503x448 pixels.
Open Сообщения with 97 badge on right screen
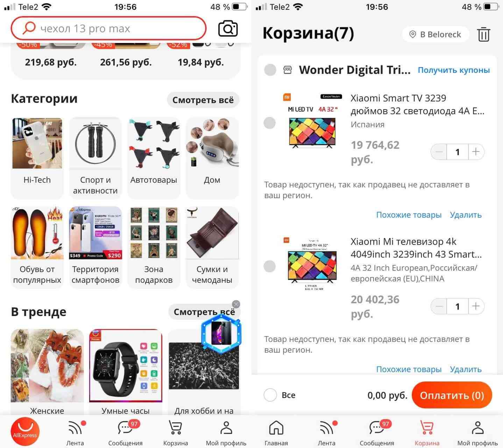[x=377, y=433]
